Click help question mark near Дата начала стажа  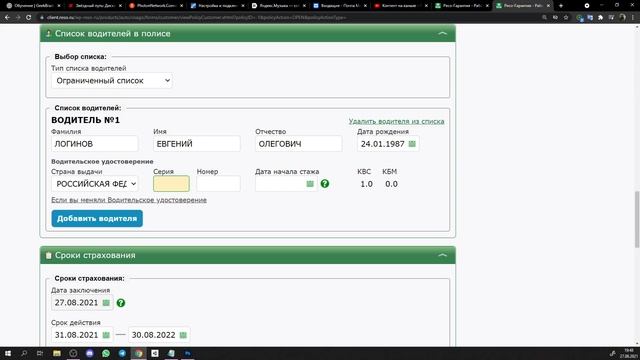coord(324,184)
